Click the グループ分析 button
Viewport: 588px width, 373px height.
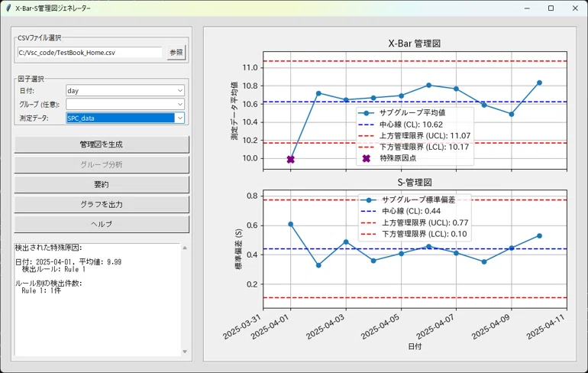click(x=102, y=164)
